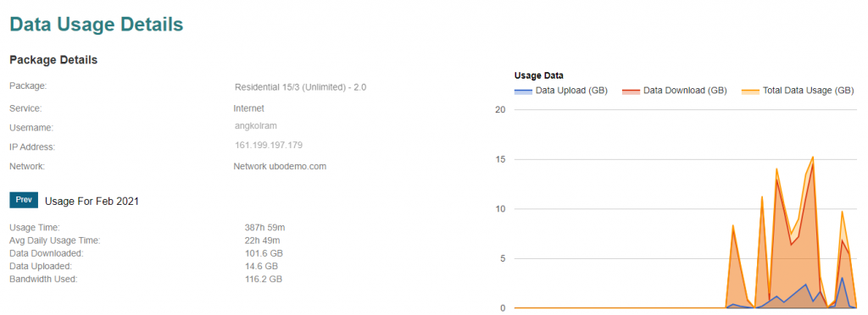Toggle Data Download (GB) legend series
Image resolution: width=868 pixels, height=315 pixels.
point(674,91)
